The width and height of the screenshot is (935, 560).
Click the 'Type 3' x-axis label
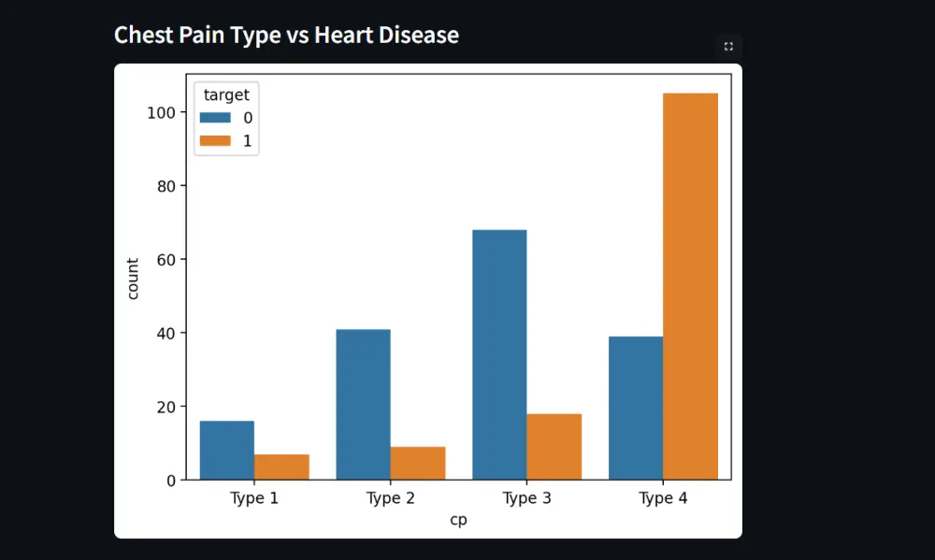(x=526, y=498)
